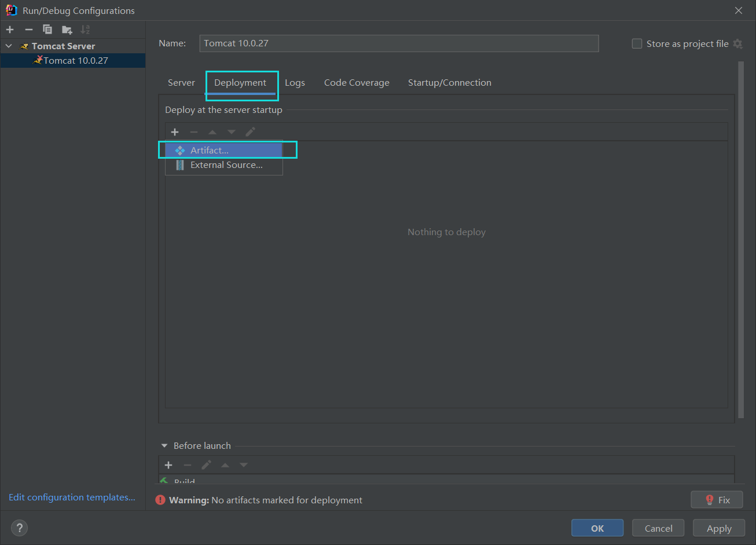Add a Before launch task
This screenshot has width=756, height=545.
tap(168, 465)
